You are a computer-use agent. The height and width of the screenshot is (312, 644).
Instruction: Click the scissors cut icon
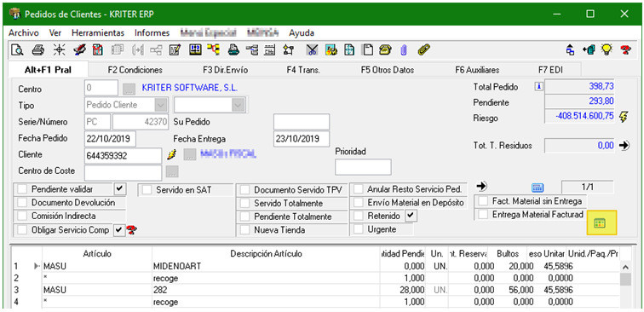pyautogui.click(x=312, y=50)
